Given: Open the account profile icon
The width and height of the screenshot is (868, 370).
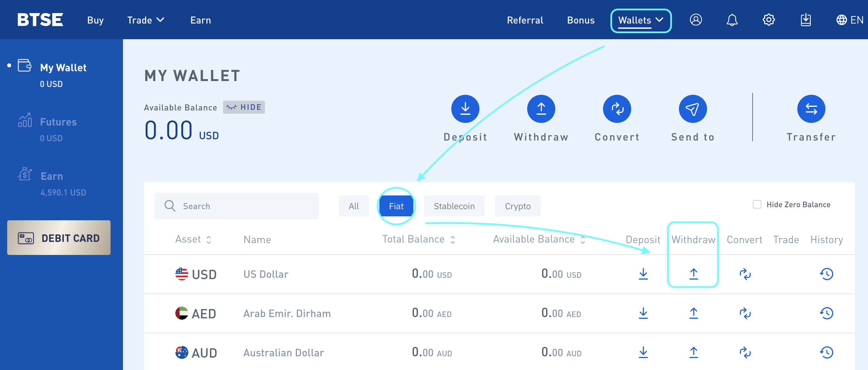Looking at the screenshot, I should point(695,20).
